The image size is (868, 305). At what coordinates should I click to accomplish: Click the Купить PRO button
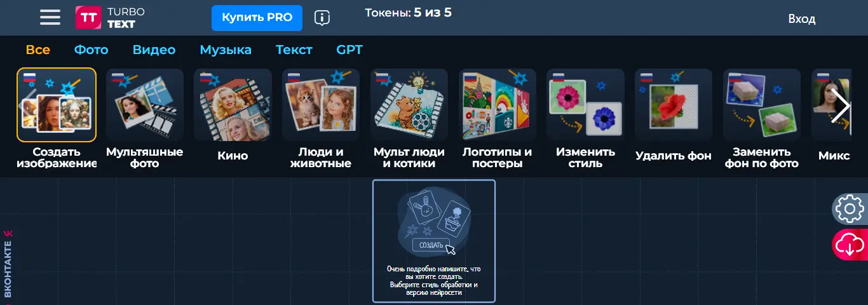click(x=257, y=18)
